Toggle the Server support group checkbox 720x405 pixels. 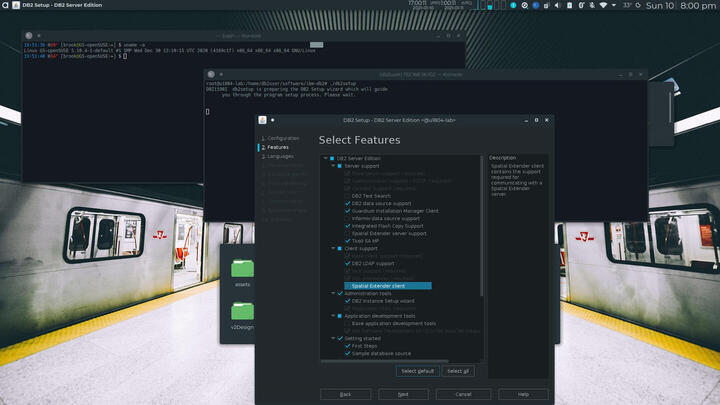[x=340, y=166]
